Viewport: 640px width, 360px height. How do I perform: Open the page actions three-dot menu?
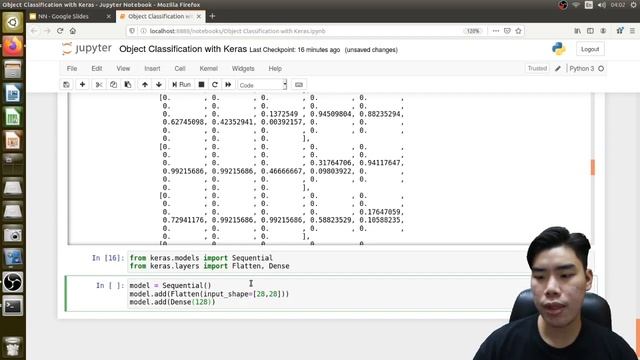[496, 31]
